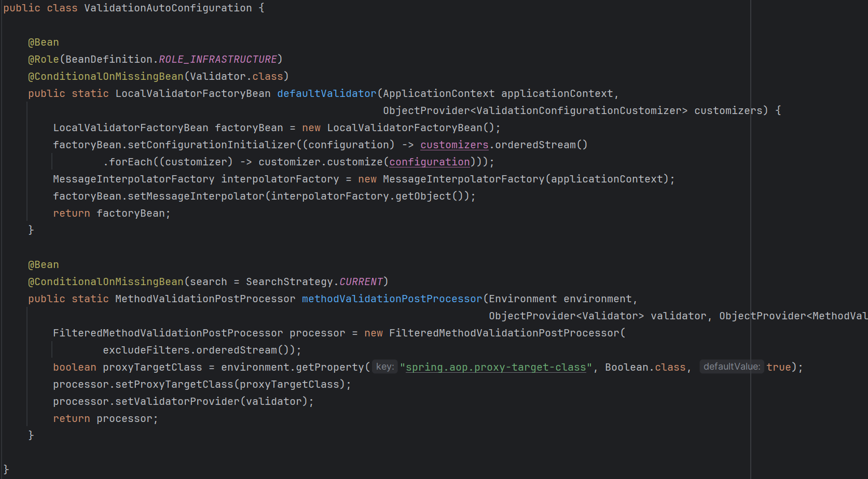Click environment.getProperty method call
This screenshot has height=479, width=868.
pos(293,367)
